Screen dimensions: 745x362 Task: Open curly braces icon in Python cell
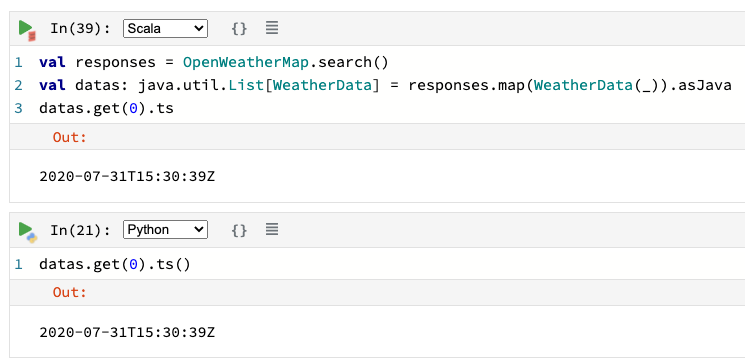tap(239, 230)
